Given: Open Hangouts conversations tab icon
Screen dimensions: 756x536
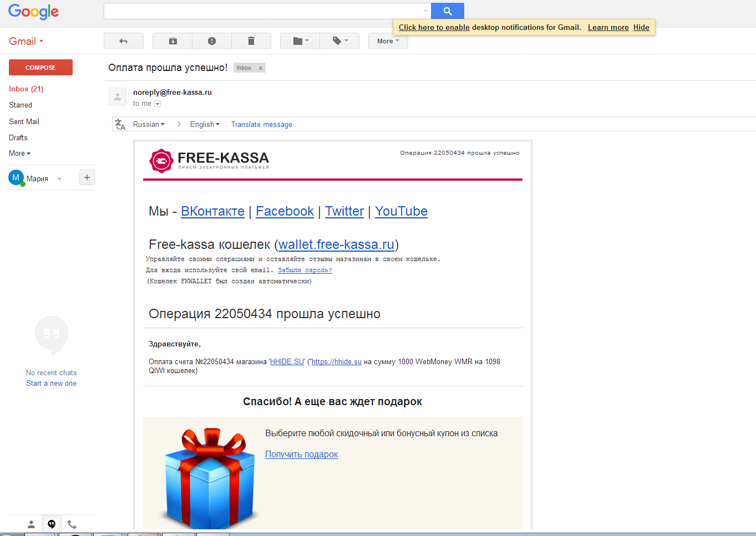Looking at the screenshot, I should pyautogui.click(x=52, y=524).
